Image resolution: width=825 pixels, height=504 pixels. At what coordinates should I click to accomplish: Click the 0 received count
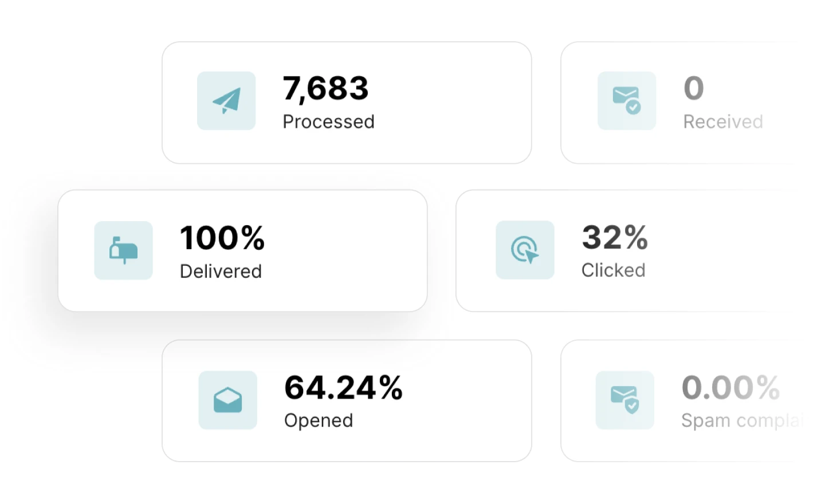click(693, 88)
